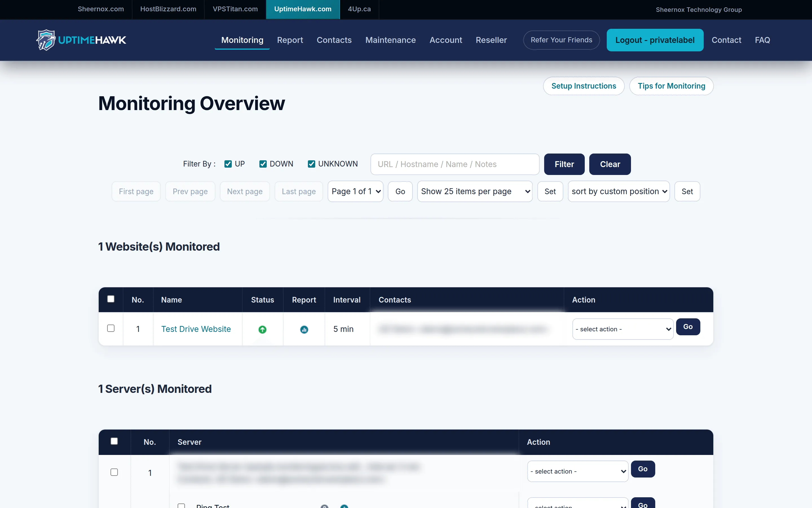
Task: Open select action dropdown for Test Drive Website
Action: point(623,329)
